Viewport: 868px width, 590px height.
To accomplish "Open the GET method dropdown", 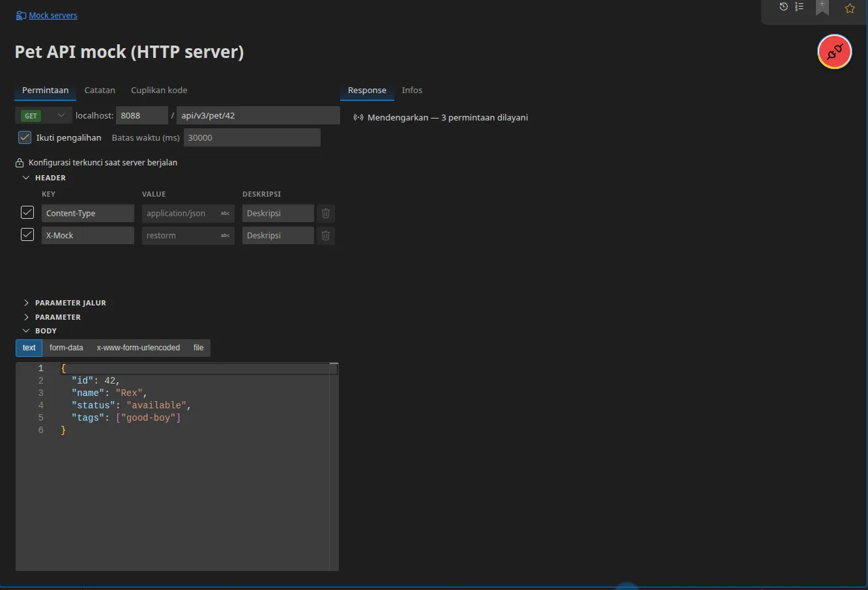I will pyautogui.click(x=43, y=115).
